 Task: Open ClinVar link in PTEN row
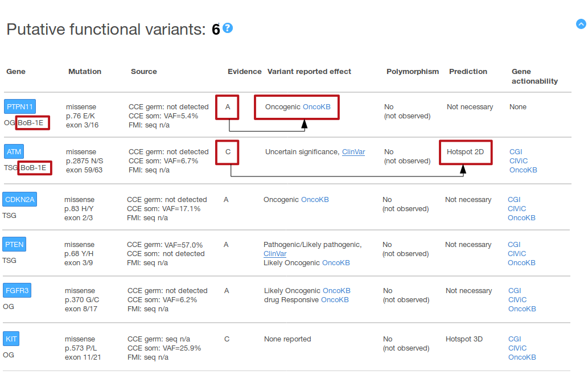coord(275,254)
